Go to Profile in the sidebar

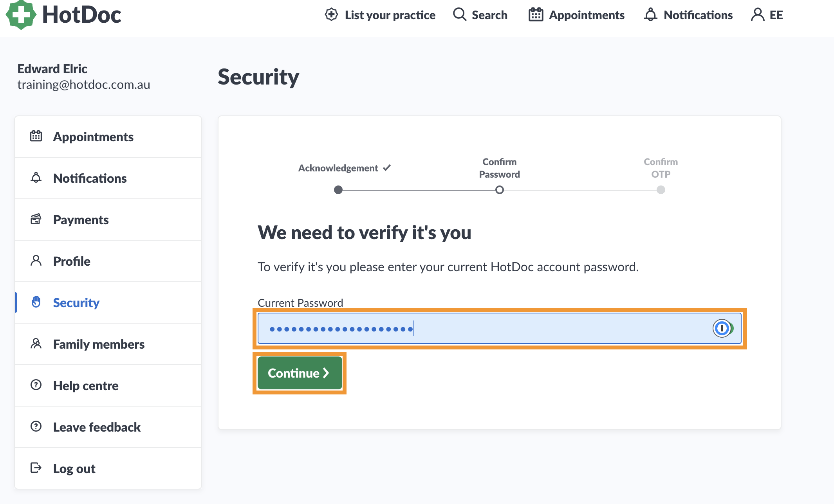coord(108,261)
